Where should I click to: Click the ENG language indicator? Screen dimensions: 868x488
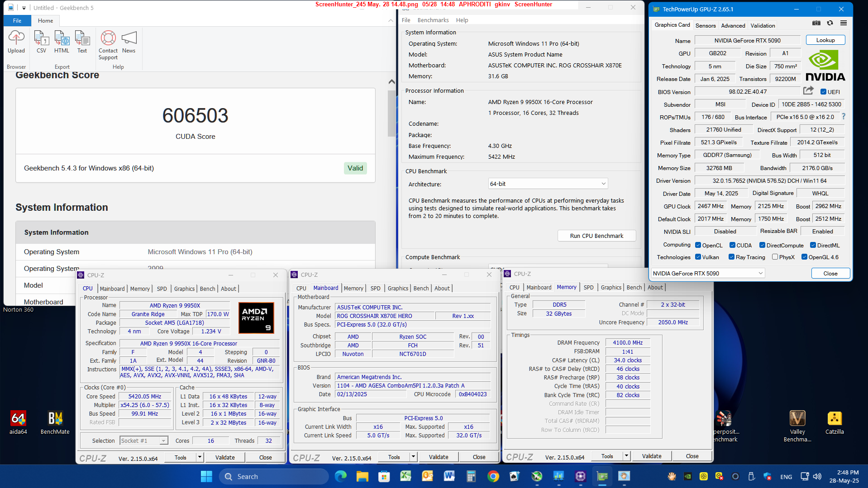click(786, 477)
